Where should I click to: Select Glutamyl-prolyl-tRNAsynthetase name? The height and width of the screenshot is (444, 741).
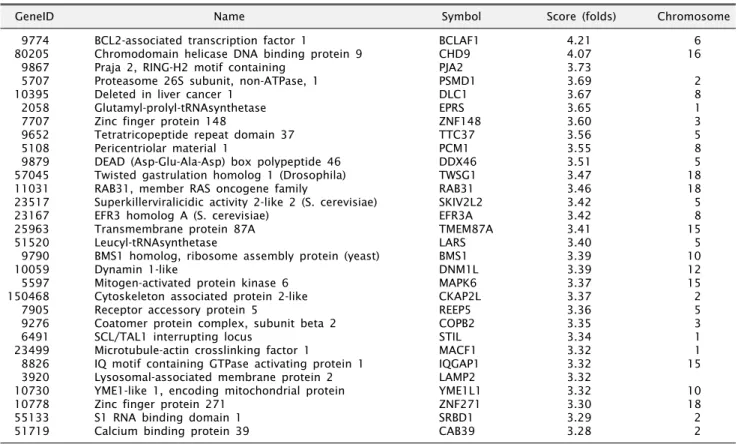[x=180, y=108]
